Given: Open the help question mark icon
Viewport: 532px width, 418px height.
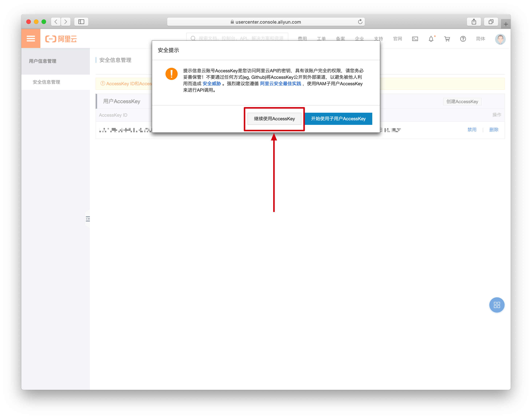Looking at the screenshot, I should point(463,39).
